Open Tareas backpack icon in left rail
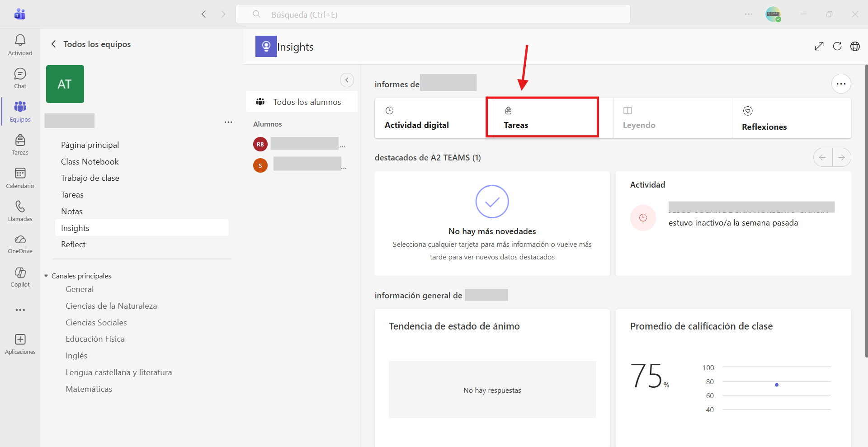 coord(20,145)
